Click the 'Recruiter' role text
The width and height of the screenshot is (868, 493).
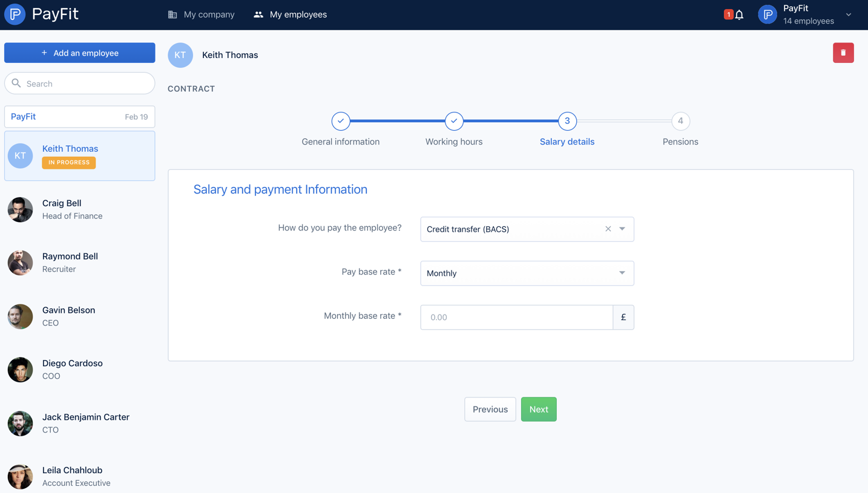point(59,269)
